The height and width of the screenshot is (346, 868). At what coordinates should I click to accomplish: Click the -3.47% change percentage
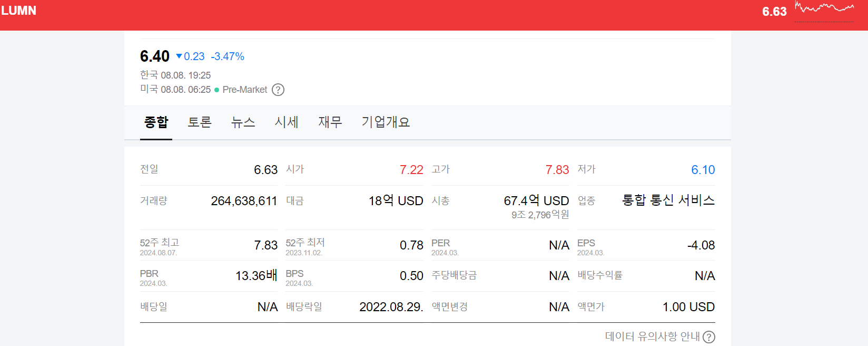pos(228,56)
